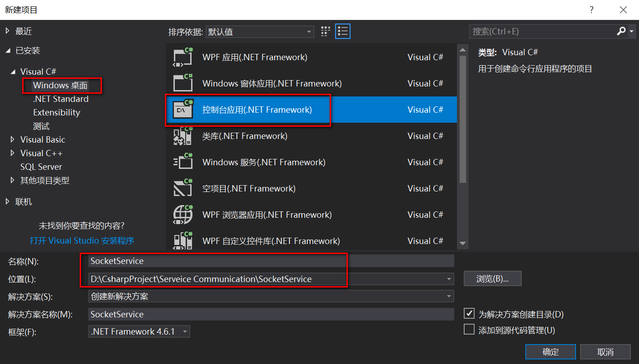Click the WPF 自定义控件库 template icon

point(183,240)
